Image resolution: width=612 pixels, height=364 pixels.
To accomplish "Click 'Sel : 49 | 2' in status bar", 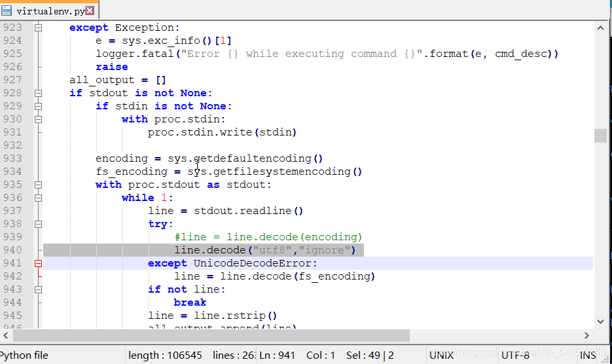I will click(x=370, y=355).
